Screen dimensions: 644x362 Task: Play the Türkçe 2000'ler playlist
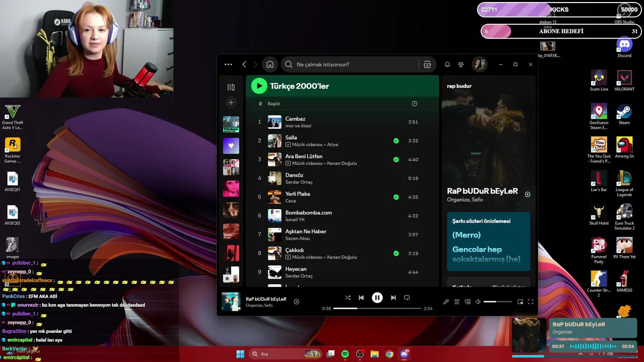coord(259,86)
